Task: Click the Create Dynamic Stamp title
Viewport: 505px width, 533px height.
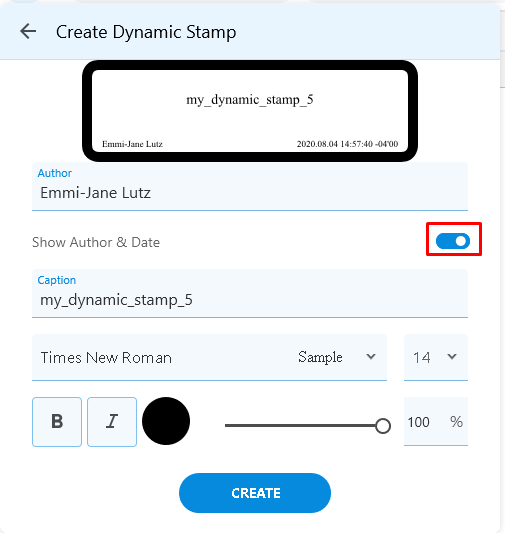Action: coord(146,33)
